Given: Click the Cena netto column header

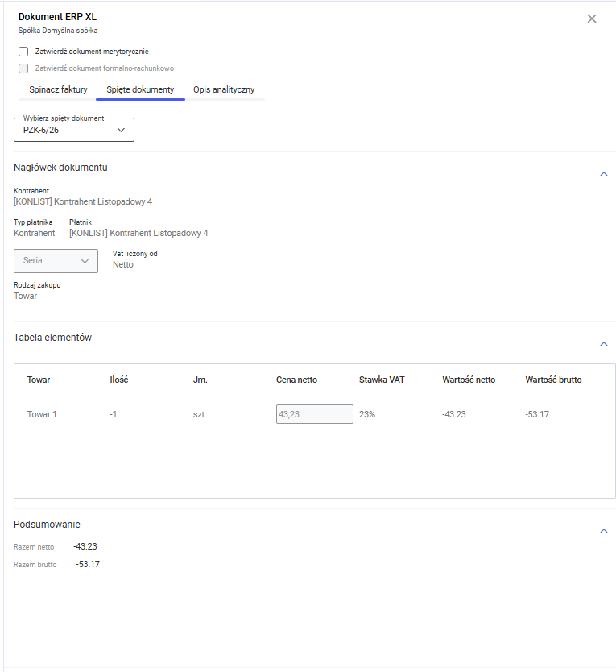Looking at the screenshot, I should pos(296,380).
